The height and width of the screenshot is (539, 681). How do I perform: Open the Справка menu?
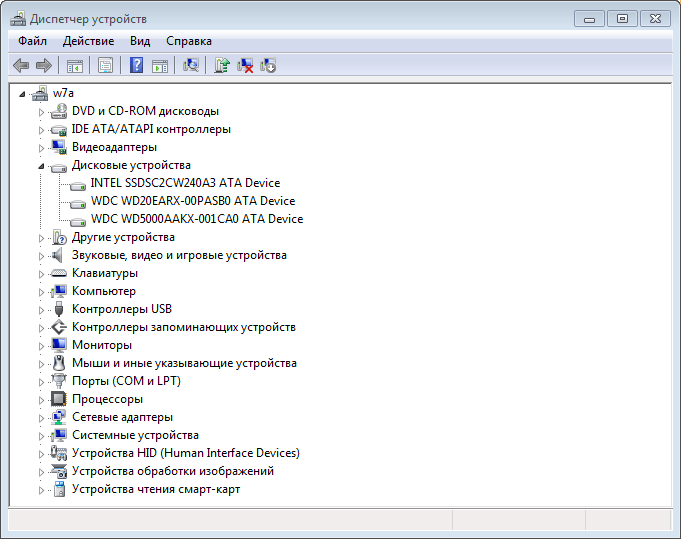coord(189,41)
